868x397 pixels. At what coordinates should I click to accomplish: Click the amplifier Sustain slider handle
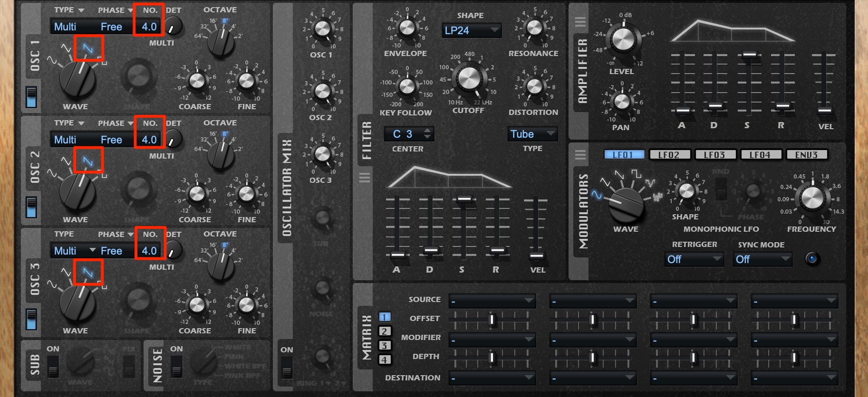click(749, 55)
